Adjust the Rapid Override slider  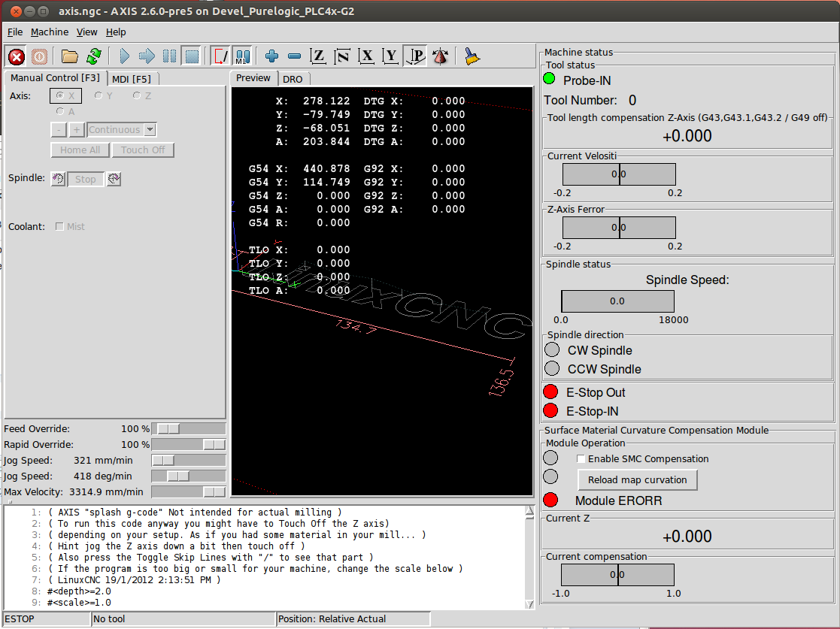(189, 444)
